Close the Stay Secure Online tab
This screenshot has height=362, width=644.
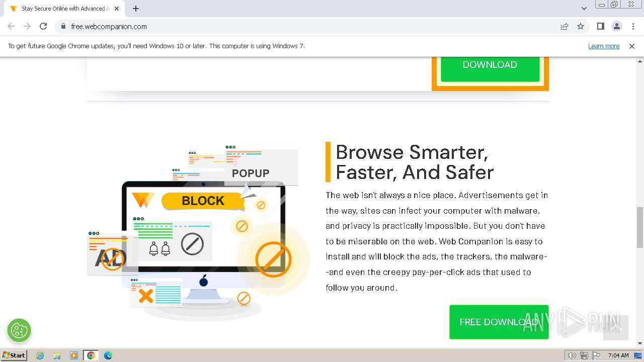pos(117,9)
